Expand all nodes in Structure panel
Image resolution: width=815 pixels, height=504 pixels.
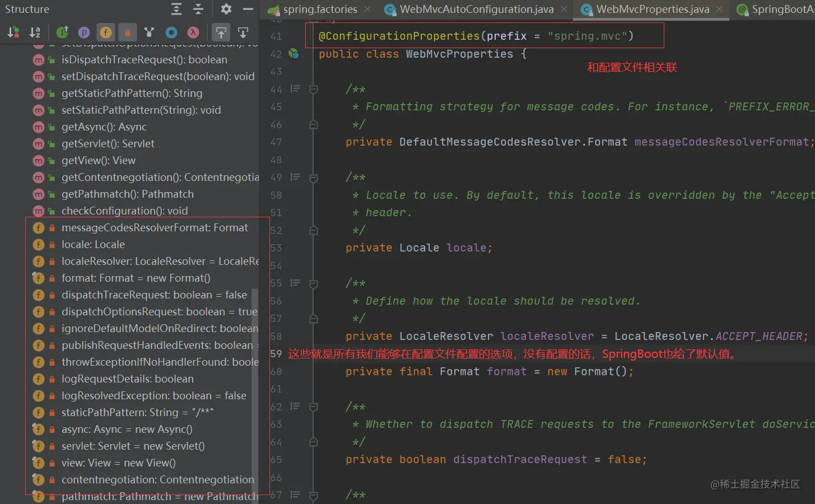176,9
